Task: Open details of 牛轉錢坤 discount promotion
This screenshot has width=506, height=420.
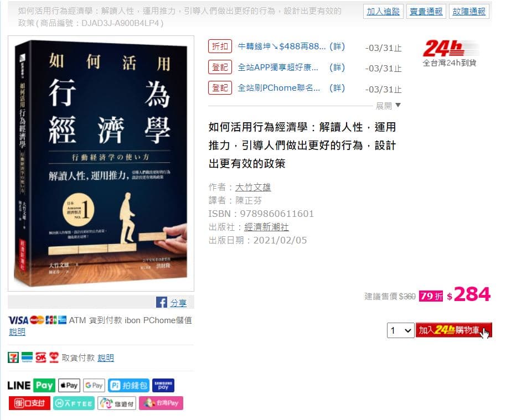Action: coord(337,47)
